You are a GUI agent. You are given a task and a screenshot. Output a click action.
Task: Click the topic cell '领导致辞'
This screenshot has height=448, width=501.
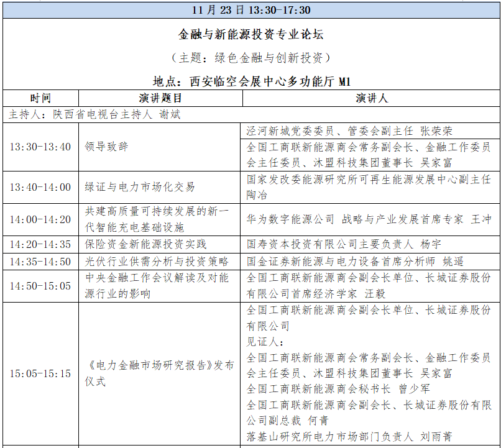pyautogui.click(x=159, y=147)
